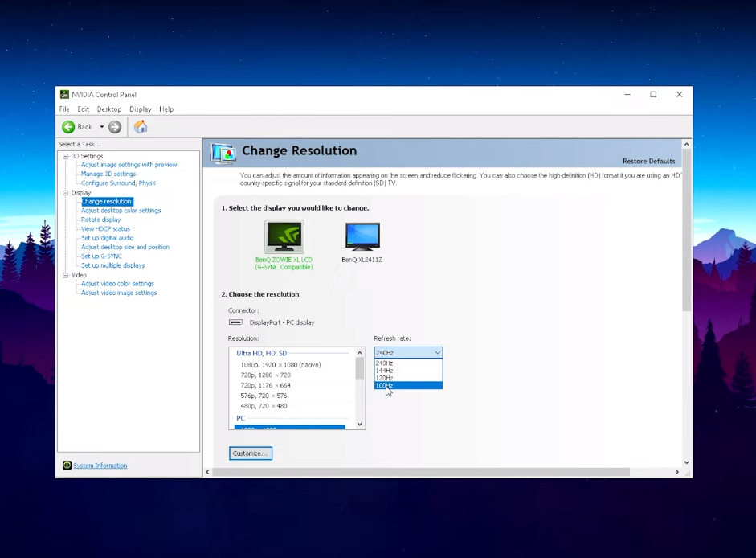
Task: Select Change resolution in task tree
Action: 107,201
